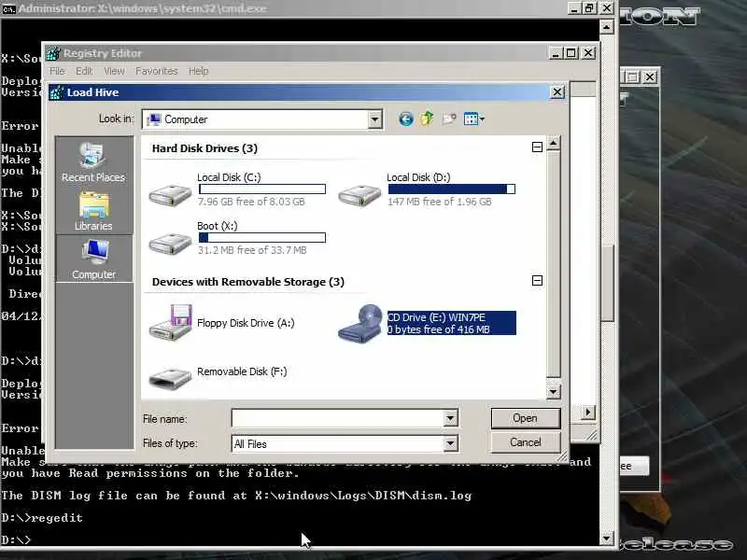Collapse the Hard Disk Drives group
This screenshot has height=560, width=747.
[537, 147]
